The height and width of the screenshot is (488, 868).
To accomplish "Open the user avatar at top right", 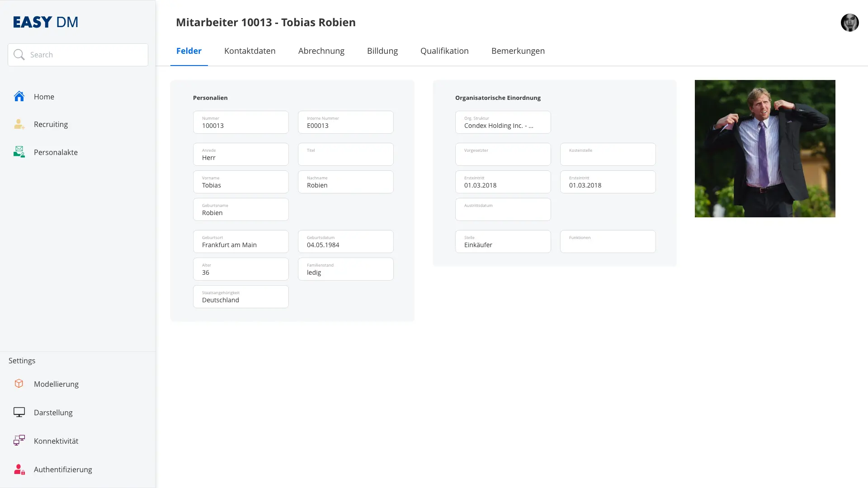I will [849, 22].
